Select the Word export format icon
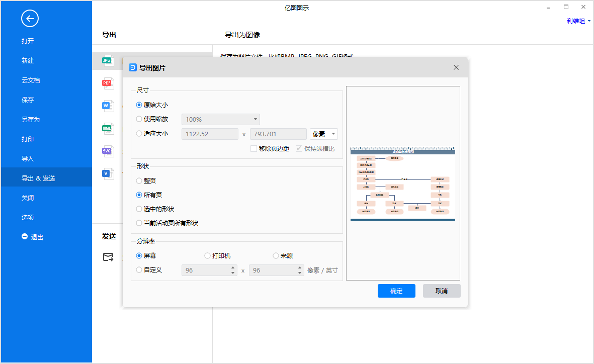Screen dimensions: 594x364 (x=108, y=106)
